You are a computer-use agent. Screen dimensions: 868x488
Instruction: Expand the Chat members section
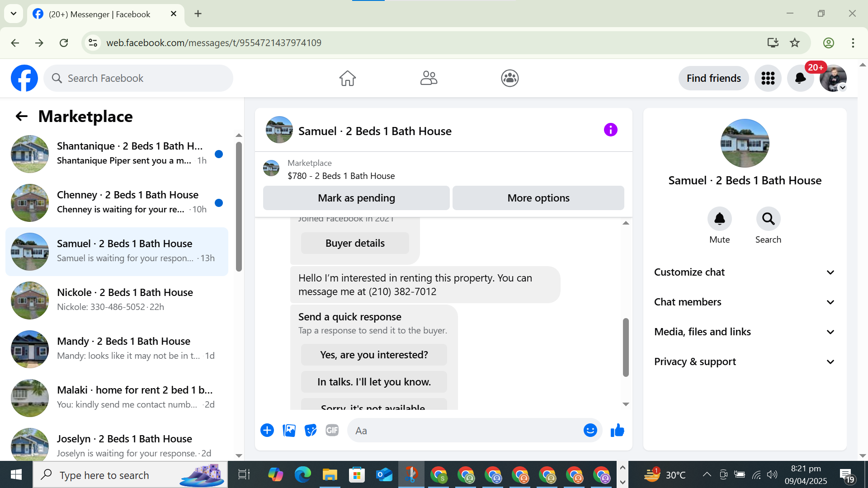[744, 302]
